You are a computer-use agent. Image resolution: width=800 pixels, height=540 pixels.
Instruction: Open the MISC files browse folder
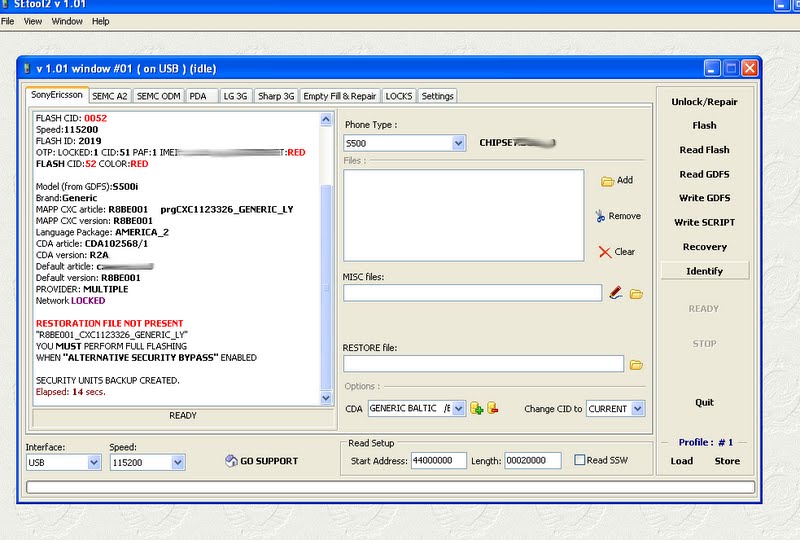point(636,293)
